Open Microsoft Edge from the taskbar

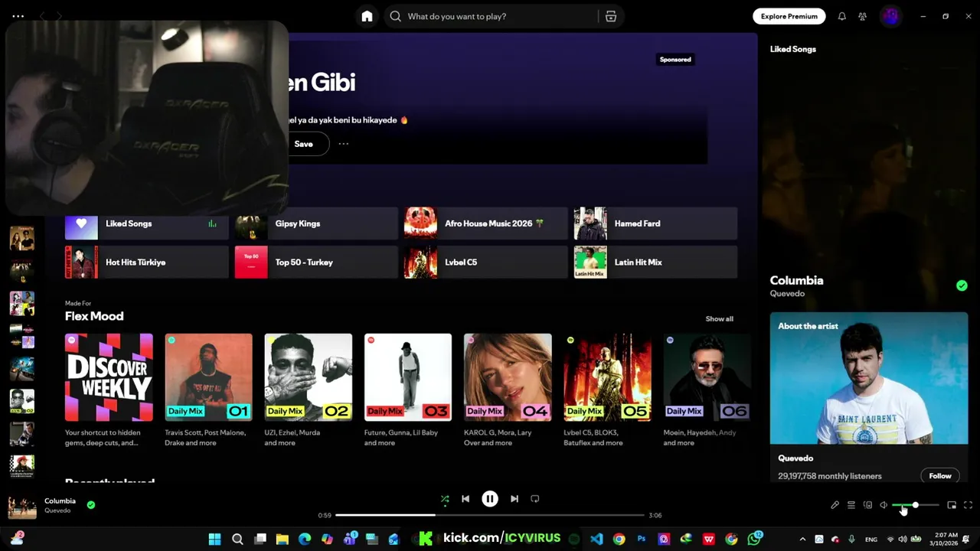(305, 539)
